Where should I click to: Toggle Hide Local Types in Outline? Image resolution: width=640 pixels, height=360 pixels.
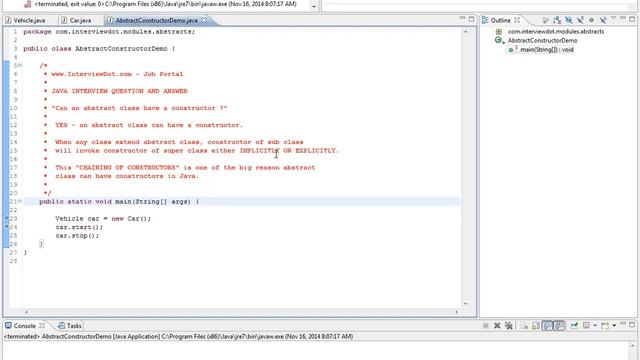(x=603, y=20)
